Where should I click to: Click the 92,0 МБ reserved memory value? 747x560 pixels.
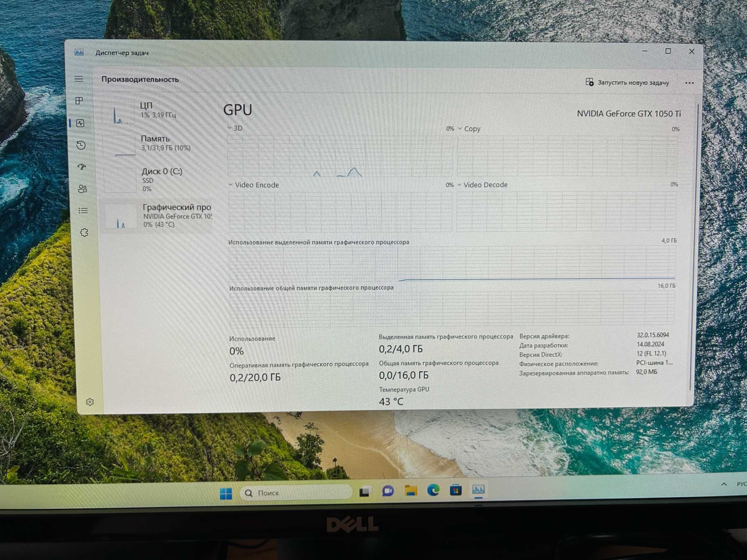(x=646, y=372)
